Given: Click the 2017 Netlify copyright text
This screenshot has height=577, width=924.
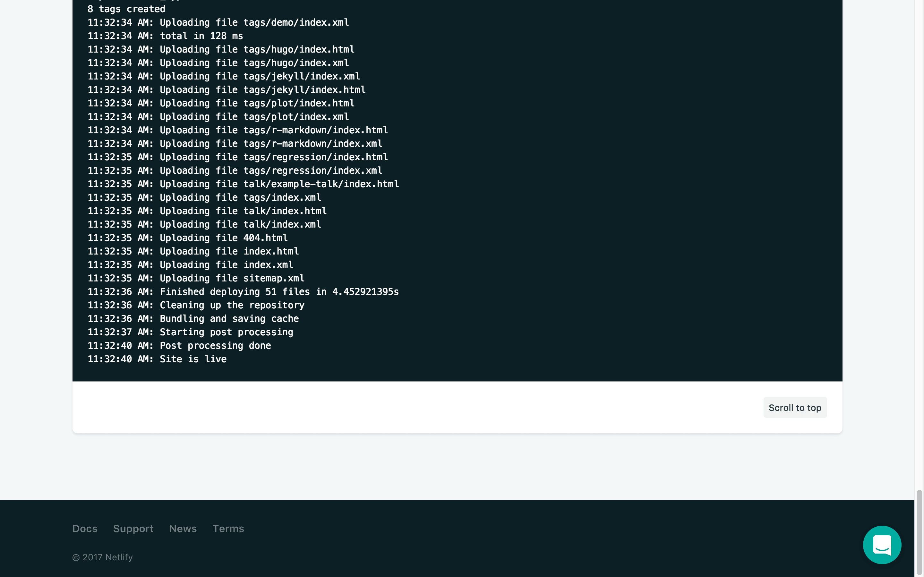Looking at the screenshot, I should (x=102, y=557).
